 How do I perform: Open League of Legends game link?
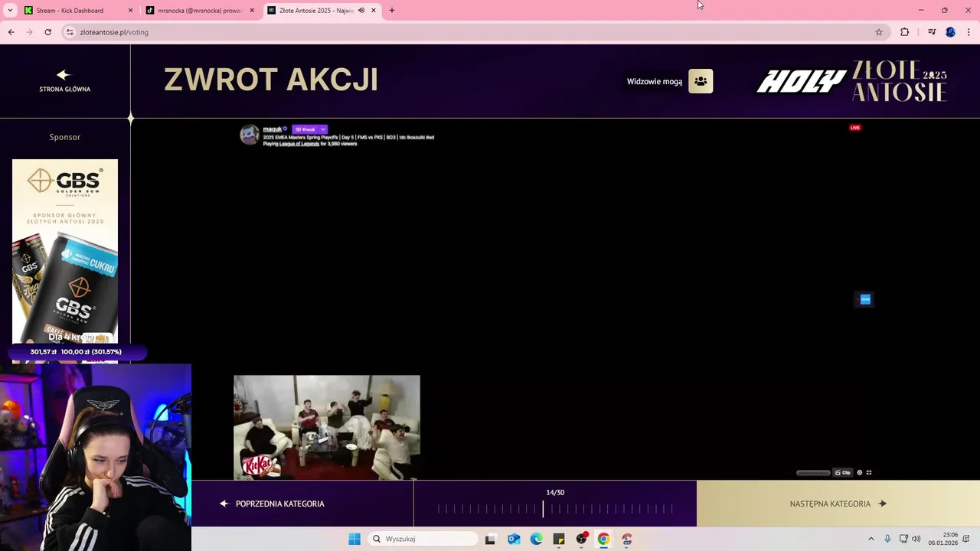[299, 144]
